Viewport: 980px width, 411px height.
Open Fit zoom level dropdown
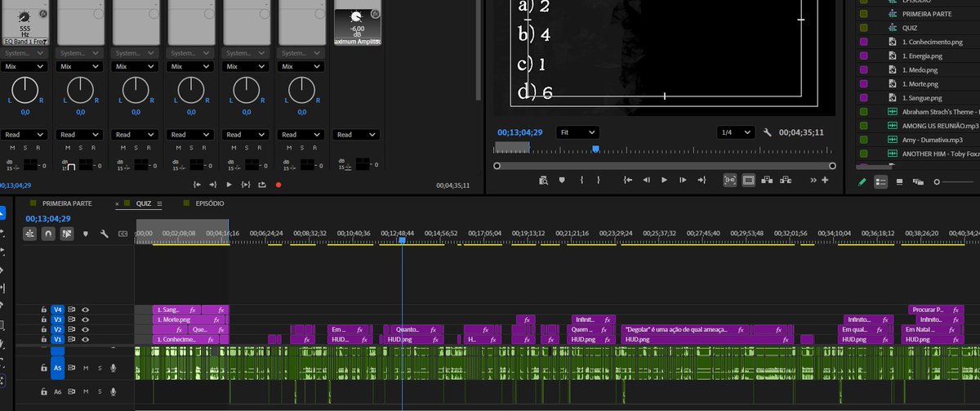pos(577,132)
